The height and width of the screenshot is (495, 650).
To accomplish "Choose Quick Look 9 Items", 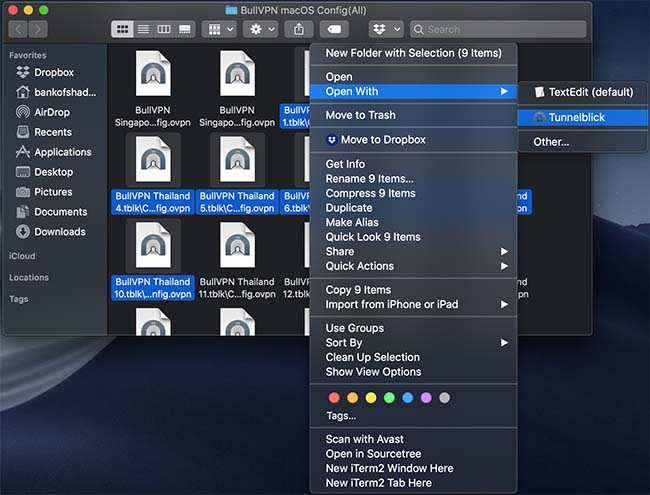I will (x=413, y=237).
